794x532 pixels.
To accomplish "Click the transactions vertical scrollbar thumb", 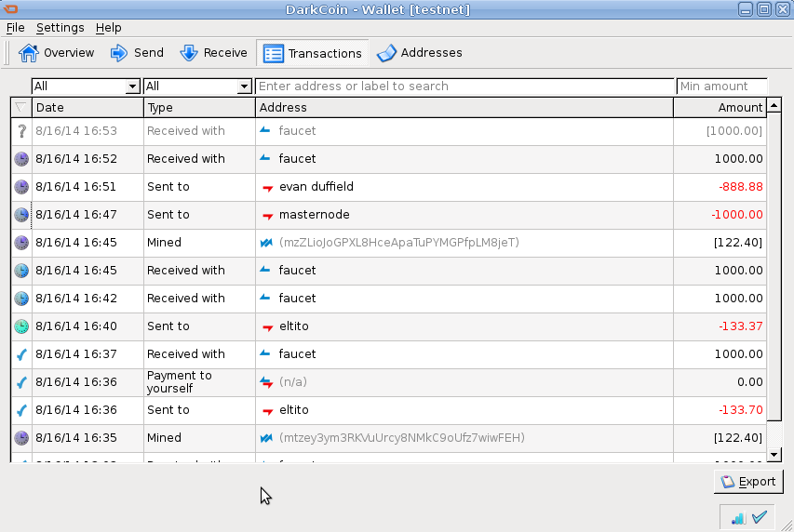I will tap(774, 267).
